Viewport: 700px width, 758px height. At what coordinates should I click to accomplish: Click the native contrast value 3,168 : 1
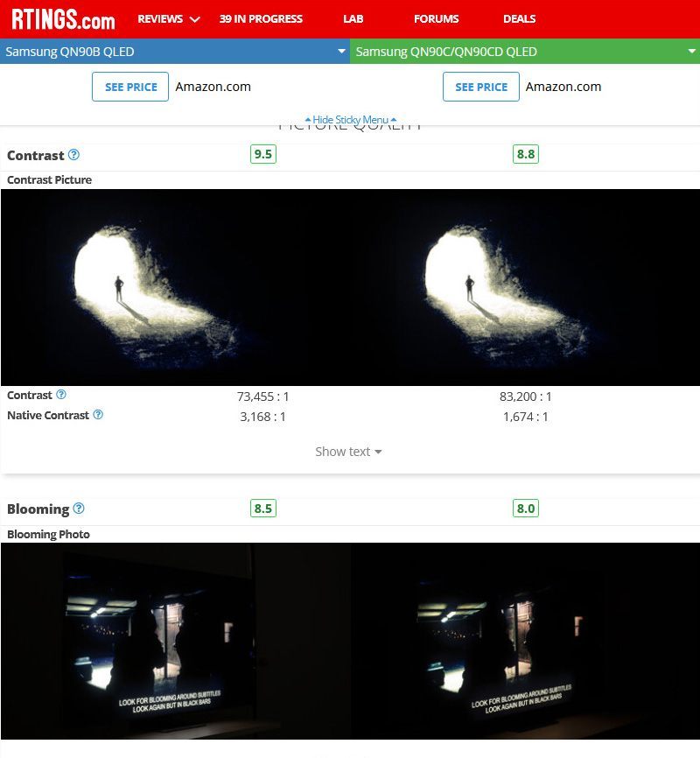(263, 417)
